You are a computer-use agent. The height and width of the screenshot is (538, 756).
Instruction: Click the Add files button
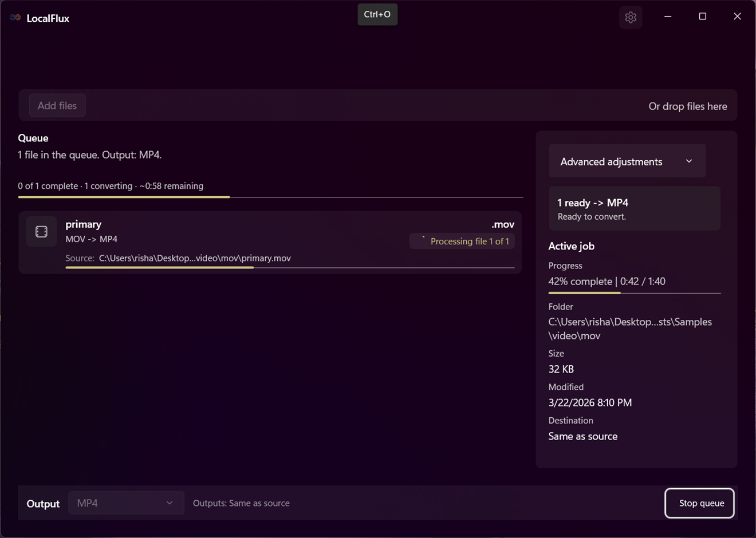pyautogui.click(x=57, y=105)
